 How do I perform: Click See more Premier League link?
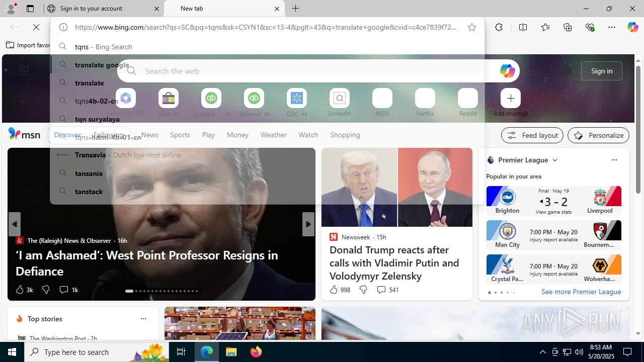click(581, 292)
